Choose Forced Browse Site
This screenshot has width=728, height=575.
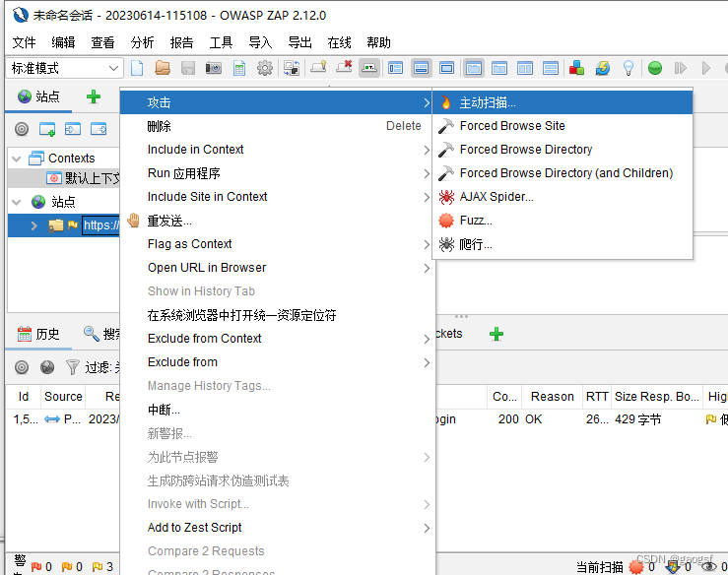(x=563, y=126)
